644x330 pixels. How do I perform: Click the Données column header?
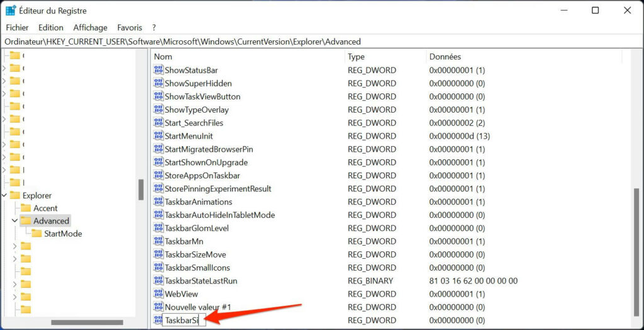point(445,57)
